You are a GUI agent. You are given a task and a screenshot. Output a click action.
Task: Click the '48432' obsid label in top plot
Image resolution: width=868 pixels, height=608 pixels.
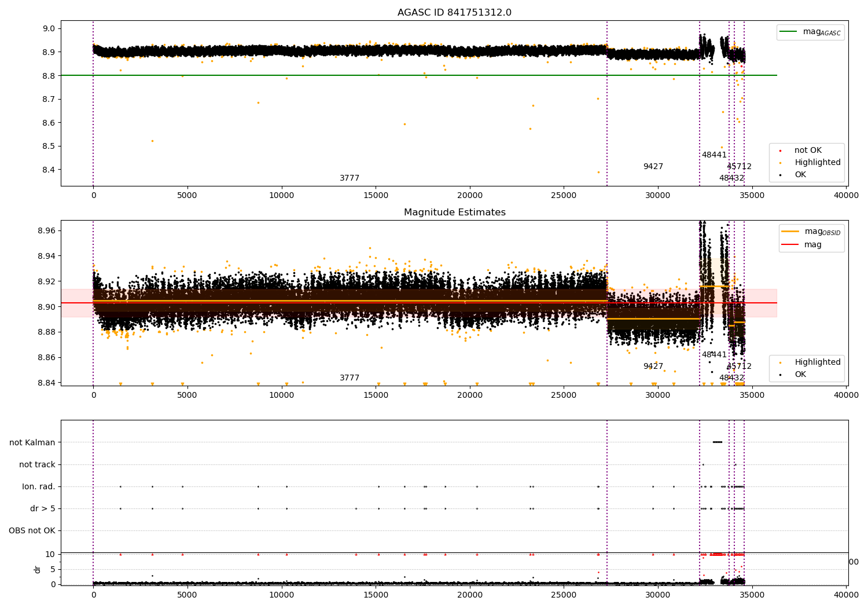pos(731,178)
